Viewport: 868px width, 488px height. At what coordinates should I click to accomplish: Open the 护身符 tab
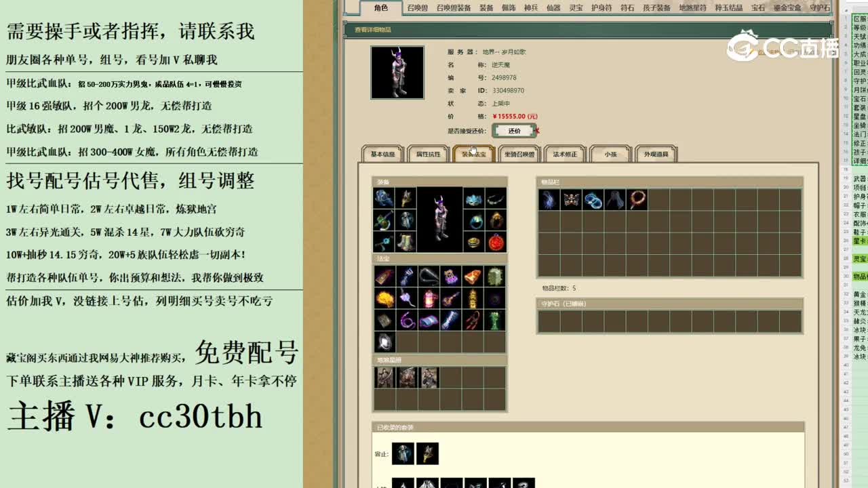tap(601, 8)
